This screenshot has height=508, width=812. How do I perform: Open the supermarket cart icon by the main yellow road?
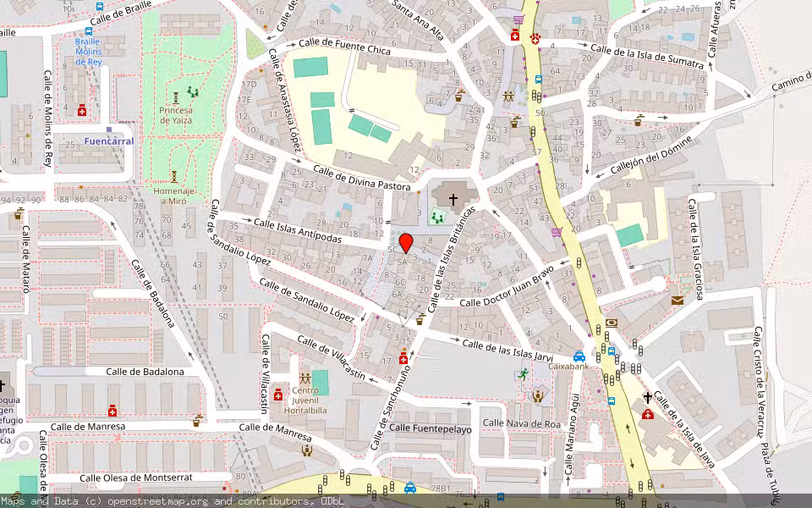518,19
